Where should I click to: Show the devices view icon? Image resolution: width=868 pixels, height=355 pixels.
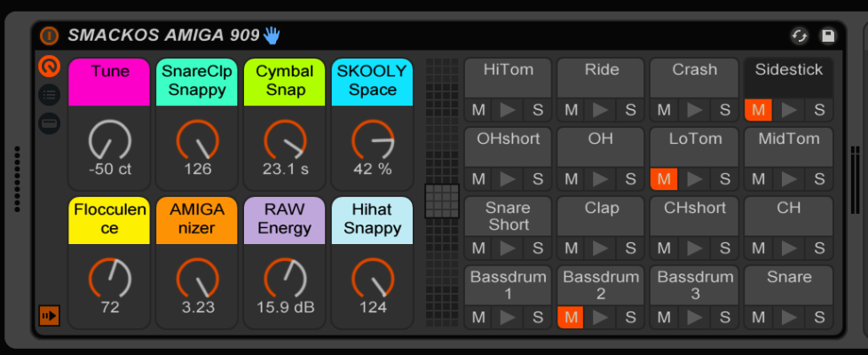tap(50, 123)
